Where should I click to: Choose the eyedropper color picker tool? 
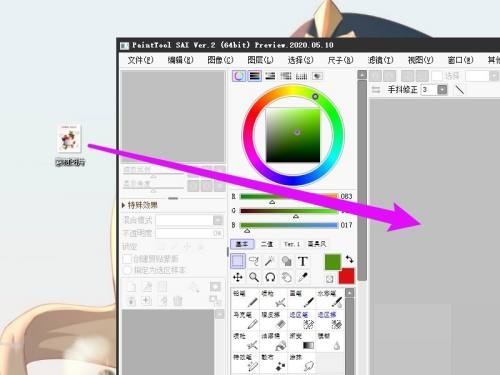point(303,277)
